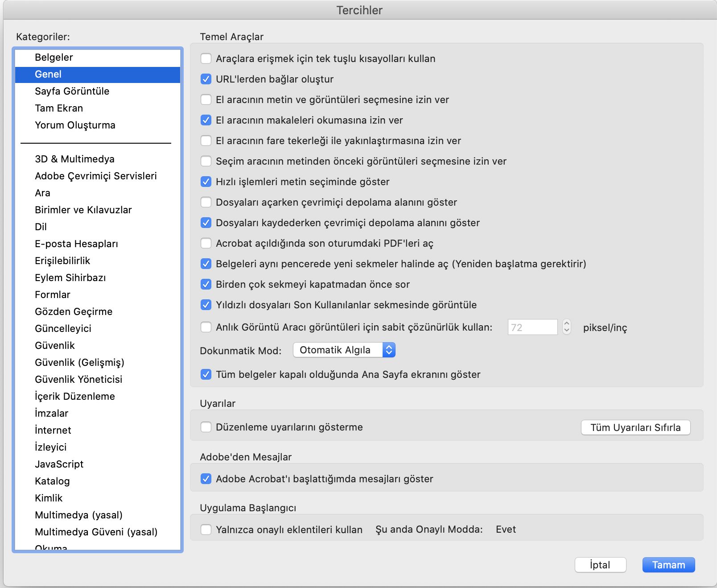Disable Adobe Acrobat startup messages
Image resolution: width=717 pixels, height=588 pixels.
(206, 479)
